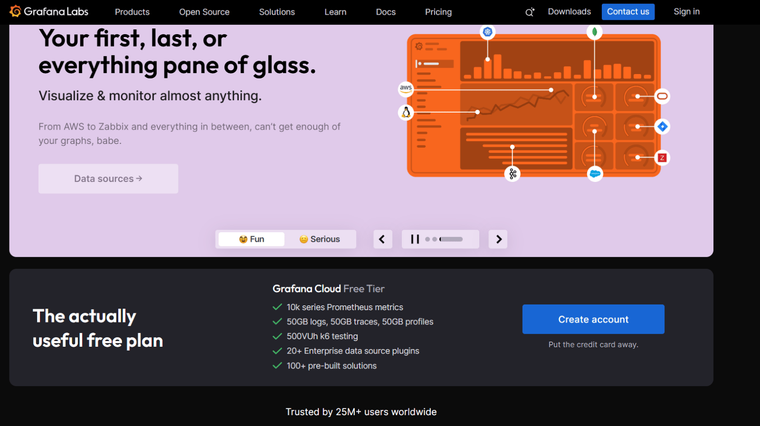This screenshot has height=426, width=760.
Task: Open the Pricing page
Action: click(438, 12)
